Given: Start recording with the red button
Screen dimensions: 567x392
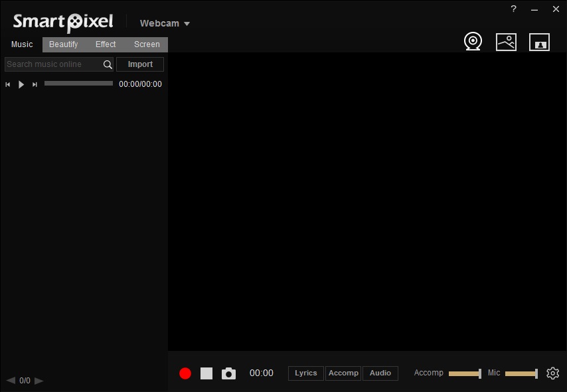Looking at the screenshot, I should click(x=185, y=373).
